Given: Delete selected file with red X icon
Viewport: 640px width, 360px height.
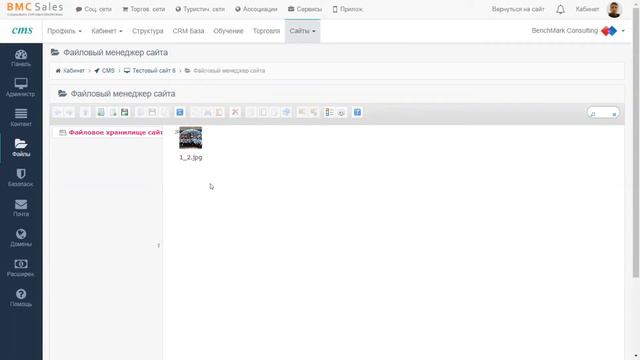Looking at the screenshot, I should 235,112.
